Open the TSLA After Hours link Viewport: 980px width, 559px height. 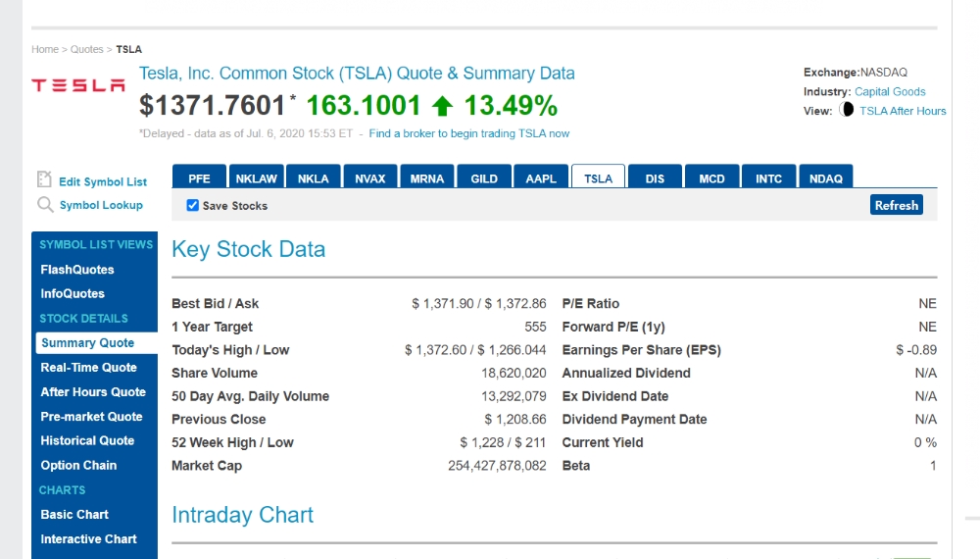903,111
